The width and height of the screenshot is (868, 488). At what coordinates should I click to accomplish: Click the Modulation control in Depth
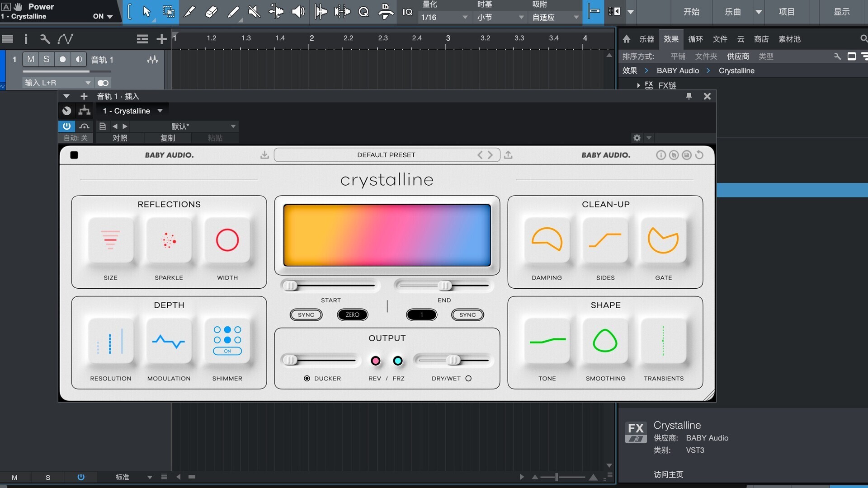(169, 341)
